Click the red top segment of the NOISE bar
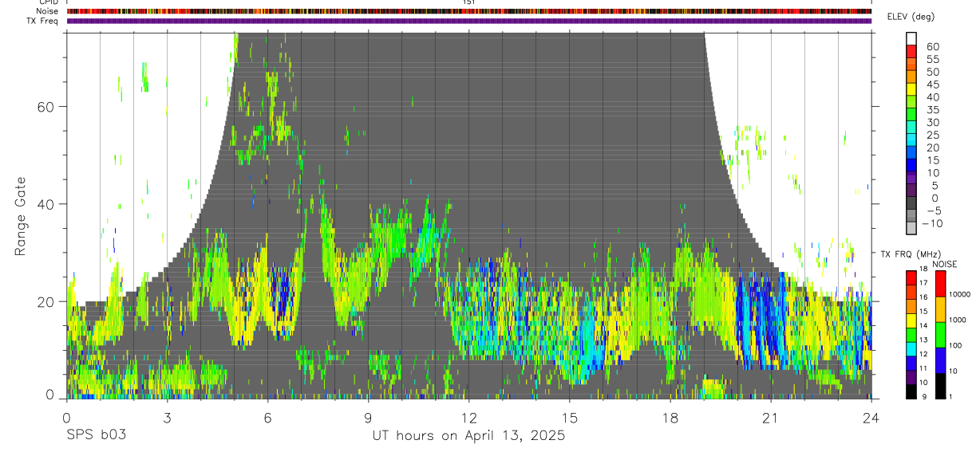This screenshot has width=980, height=452. point(941,284)
